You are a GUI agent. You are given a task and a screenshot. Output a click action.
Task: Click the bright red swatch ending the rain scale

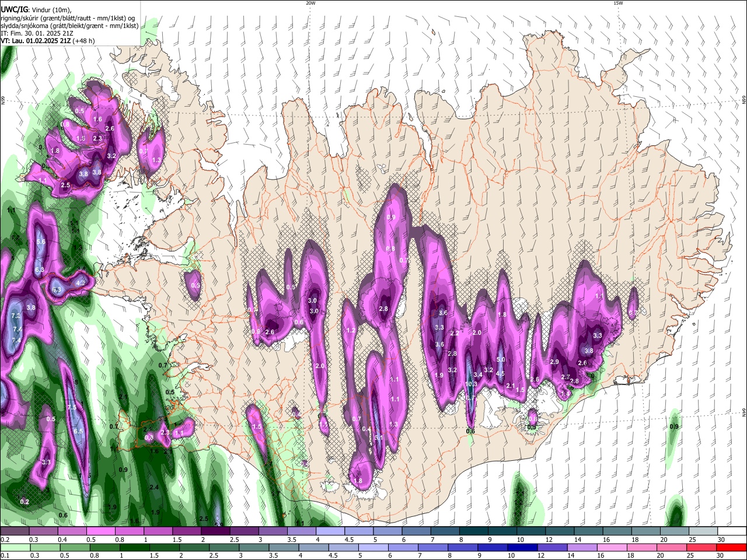731,547
